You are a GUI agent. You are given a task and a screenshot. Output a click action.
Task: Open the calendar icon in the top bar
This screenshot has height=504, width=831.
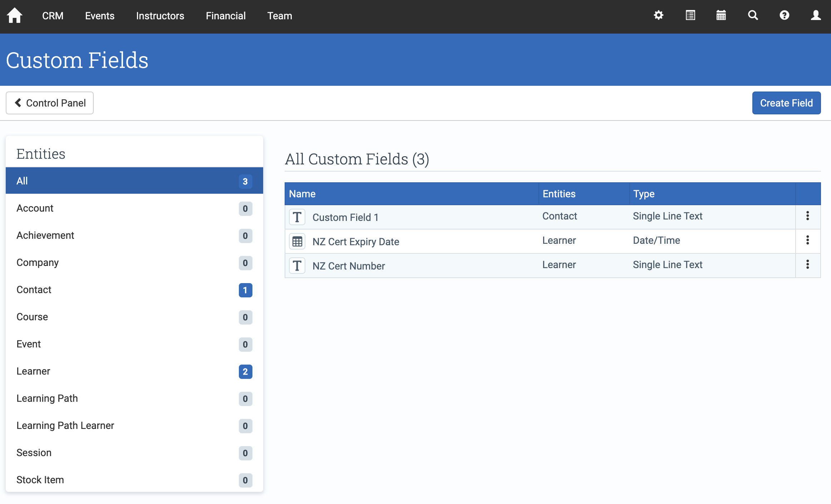721,15
